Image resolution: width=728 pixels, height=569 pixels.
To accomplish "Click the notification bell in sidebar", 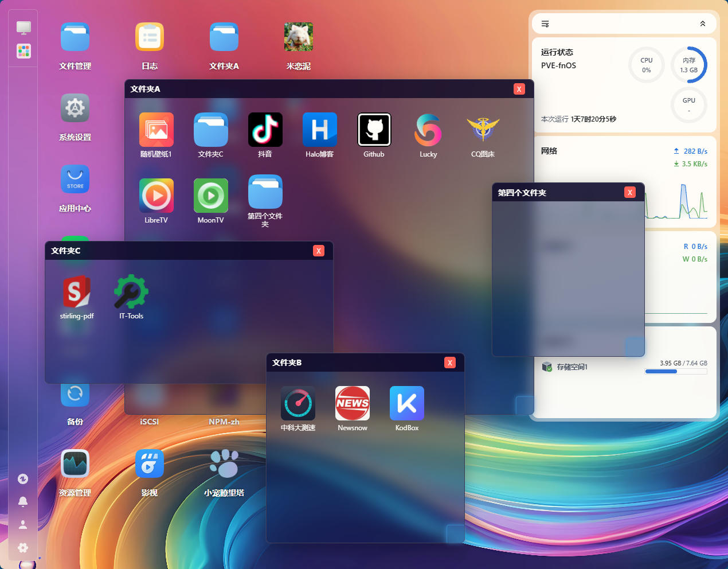I will pyautogui.click(x=23, y=502).
